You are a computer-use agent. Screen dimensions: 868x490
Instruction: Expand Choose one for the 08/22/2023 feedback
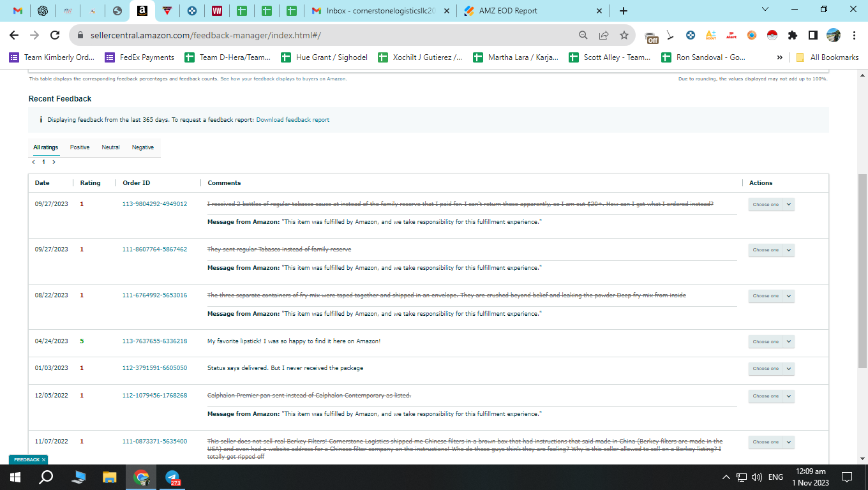pyautogui.click(x=771, y=296)
